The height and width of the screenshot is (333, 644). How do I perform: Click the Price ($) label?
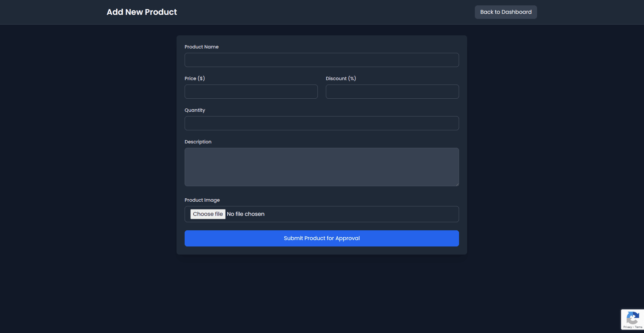tap(195, 78)
